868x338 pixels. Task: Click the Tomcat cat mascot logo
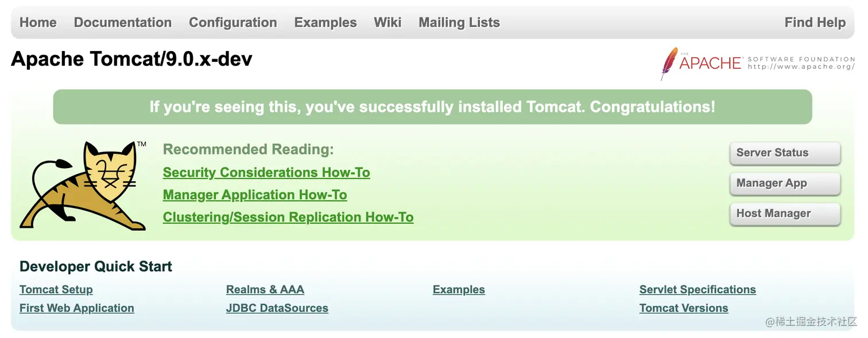[83, 185]
